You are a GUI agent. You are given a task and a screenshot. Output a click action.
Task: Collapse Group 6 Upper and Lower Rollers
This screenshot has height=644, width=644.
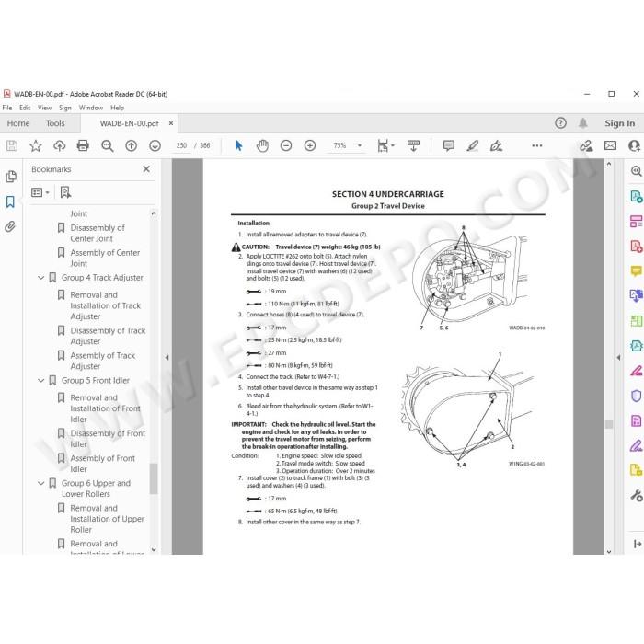[x=41, y=483]
